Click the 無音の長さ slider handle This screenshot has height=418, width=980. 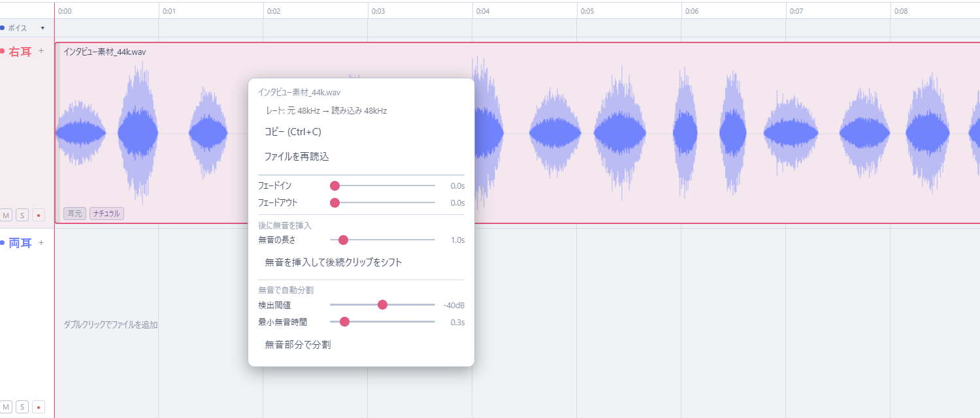coord(343,240)
